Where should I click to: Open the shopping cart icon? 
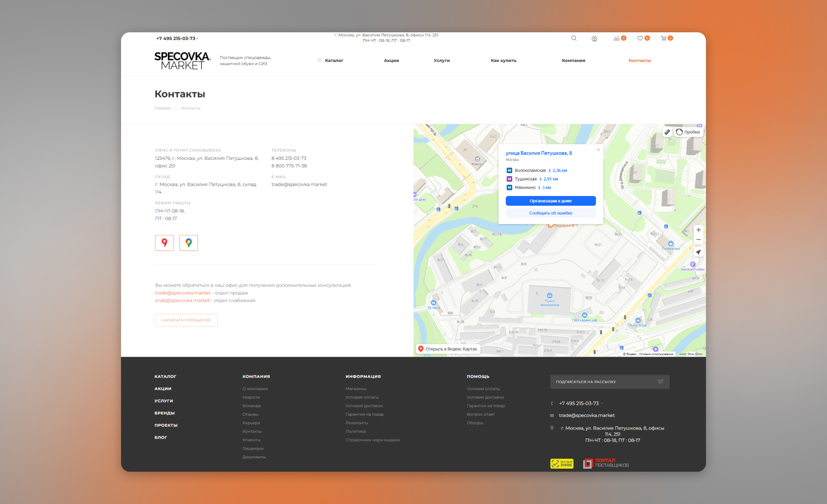pos(663,38)
